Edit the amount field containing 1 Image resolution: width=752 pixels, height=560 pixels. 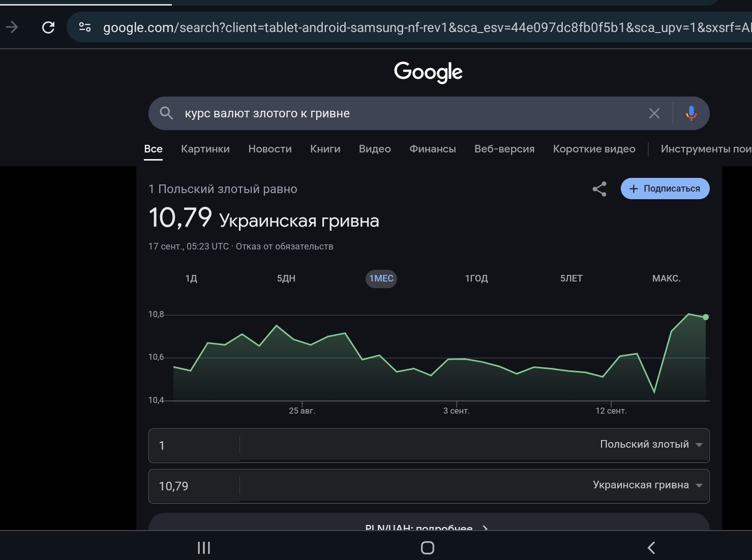[194, 446]
